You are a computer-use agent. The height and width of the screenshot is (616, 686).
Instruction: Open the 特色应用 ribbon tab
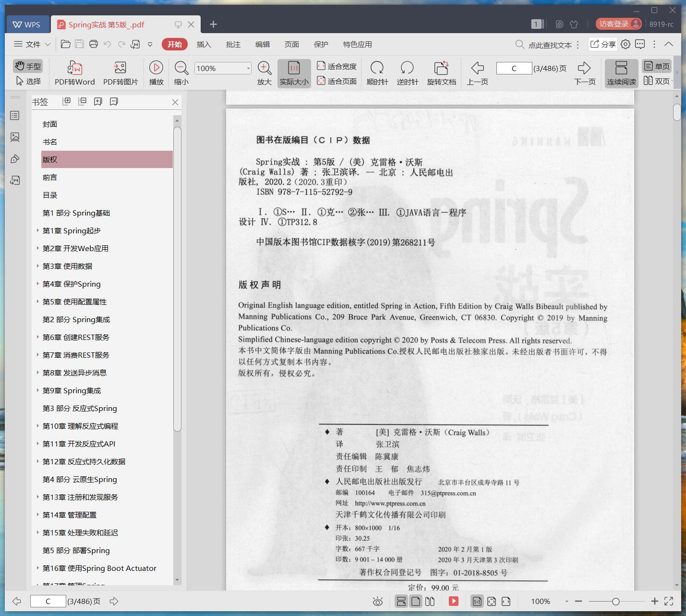(357, 44)
